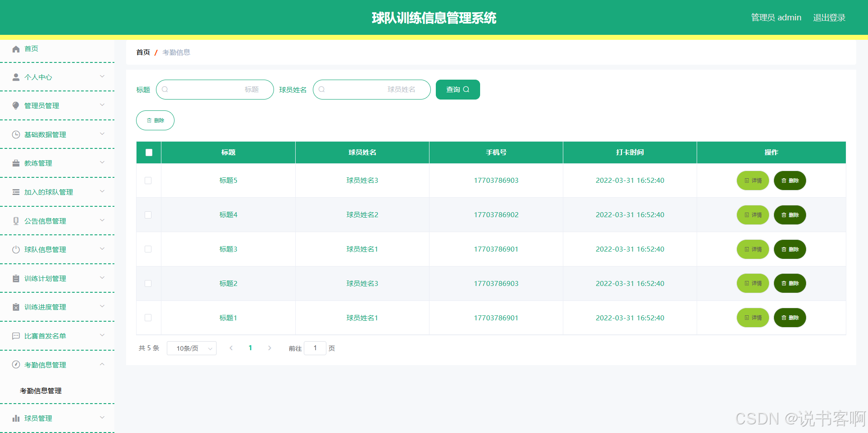Image resolution: width=868 pixels, height=433 pixels.
Task: Go to the previous page arrow
Action: [231, 348]
